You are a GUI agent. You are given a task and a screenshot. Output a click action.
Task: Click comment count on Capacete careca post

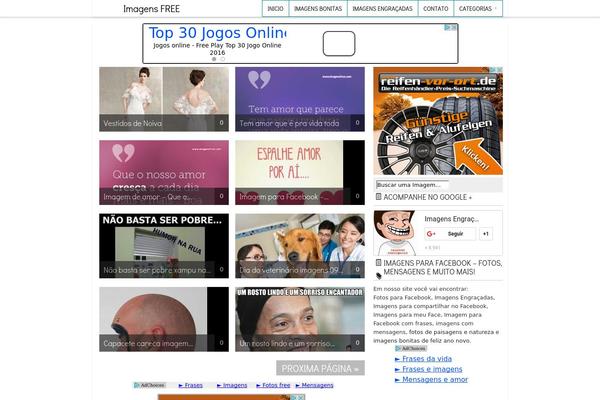click(222, 343)
